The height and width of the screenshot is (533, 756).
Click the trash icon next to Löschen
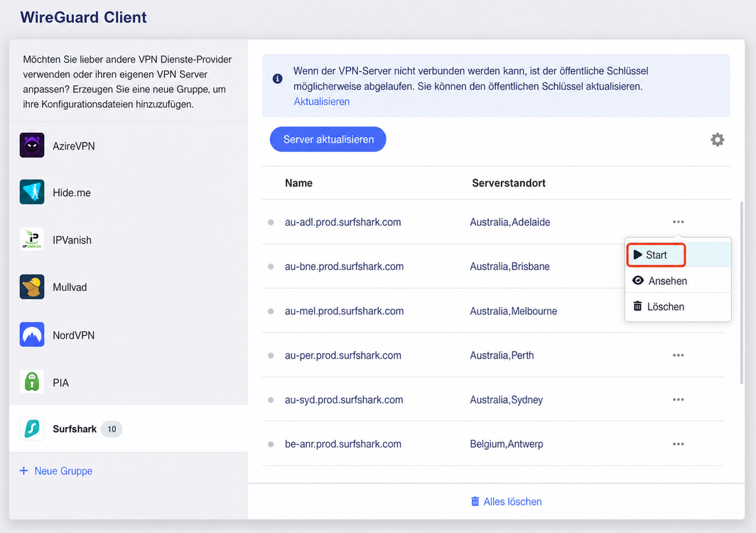point(637,306)
